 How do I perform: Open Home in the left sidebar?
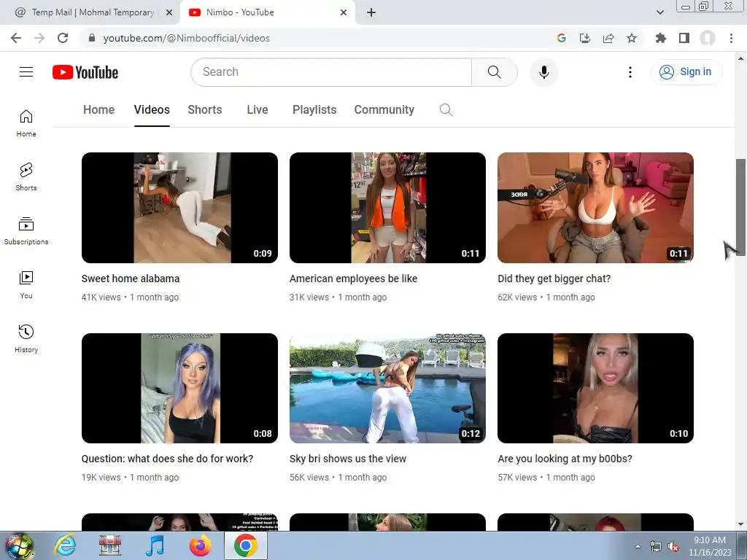(x=26, y=123)
